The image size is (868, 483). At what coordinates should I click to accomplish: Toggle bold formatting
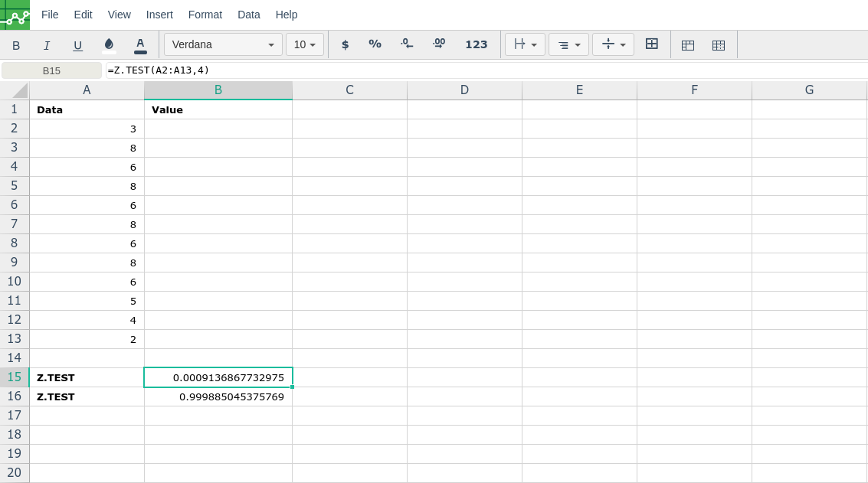pyautogui.click(x=16, y=45)
